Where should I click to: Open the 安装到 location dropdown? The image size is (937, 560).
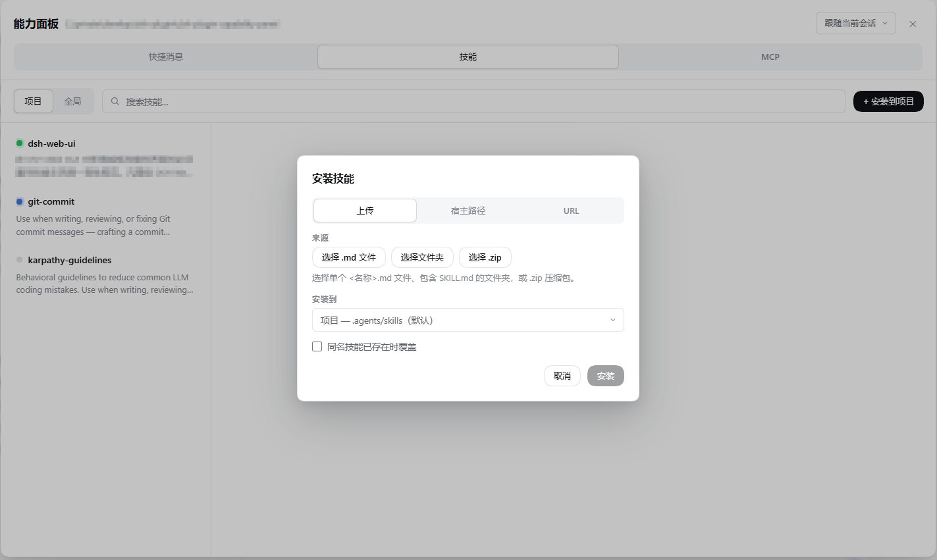point(468,320)
